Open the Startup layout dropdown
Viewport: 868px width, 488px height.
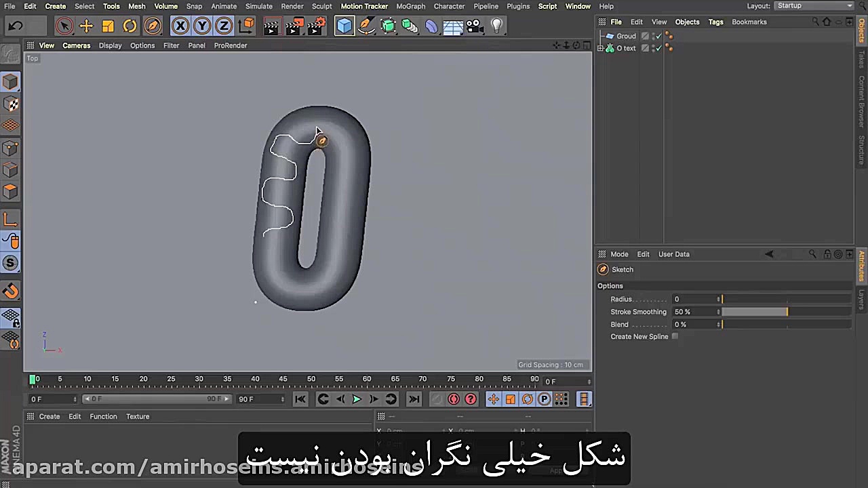814,5
